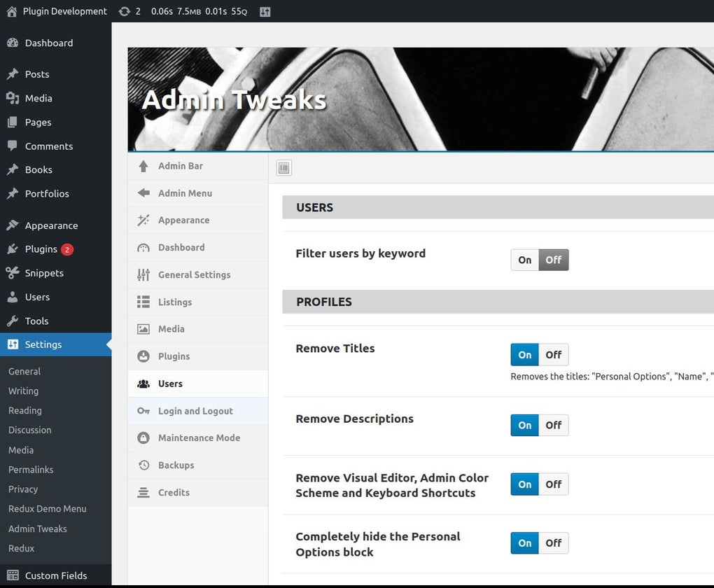Click the panel expand icon above USERS section
714x588 pixels.
click(x=283, y=167)
